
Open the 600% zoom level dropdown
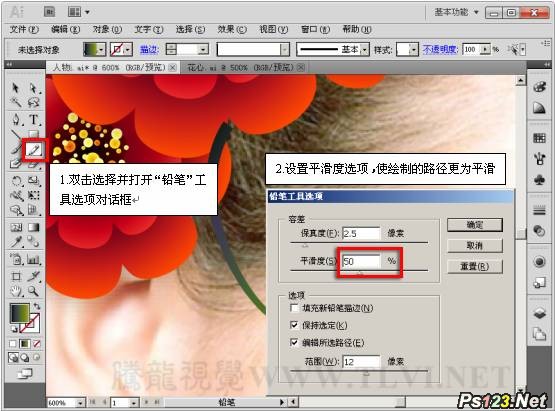80,403
